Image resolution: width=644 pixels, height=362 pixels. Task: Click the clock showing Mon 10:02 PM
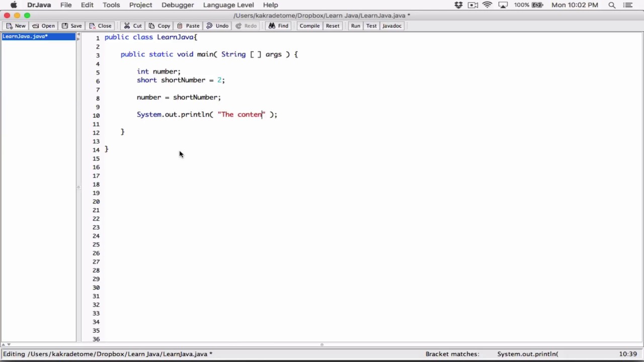[575, 5]
